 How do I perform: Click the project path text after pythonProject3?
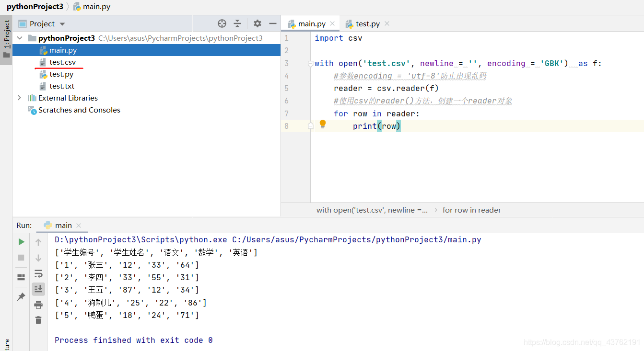click(180, 38)
